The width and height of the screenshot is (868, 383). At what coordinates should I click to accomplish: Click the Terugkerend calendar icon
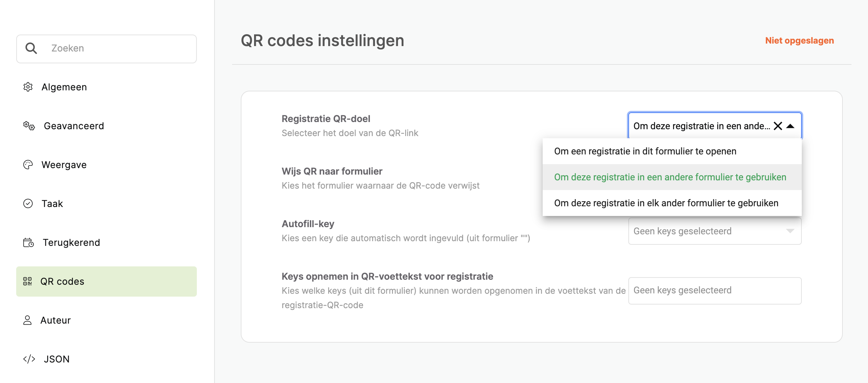click(x=28, y=242)
